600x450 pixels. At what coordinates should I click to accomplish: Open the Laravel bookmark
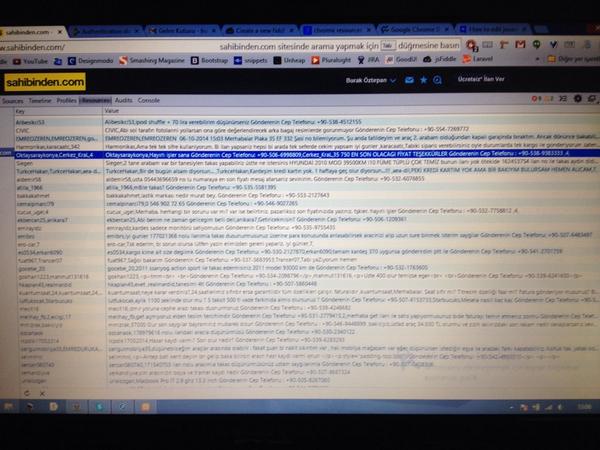[478, 59]
